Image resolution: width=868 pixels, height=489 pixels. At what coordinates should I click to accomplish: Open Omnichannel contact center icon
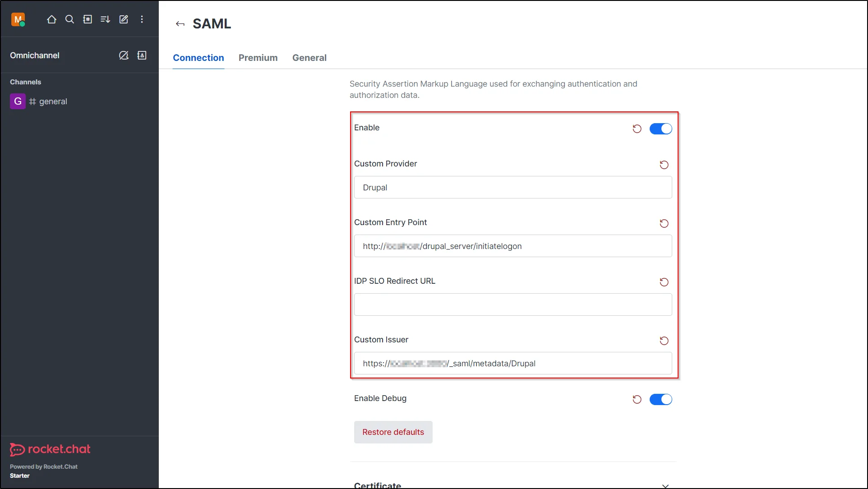tap(142, 55)
